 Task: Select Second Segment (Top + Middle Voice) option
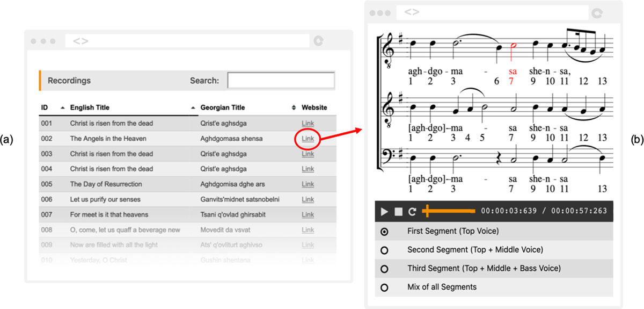tap(384, 250)
